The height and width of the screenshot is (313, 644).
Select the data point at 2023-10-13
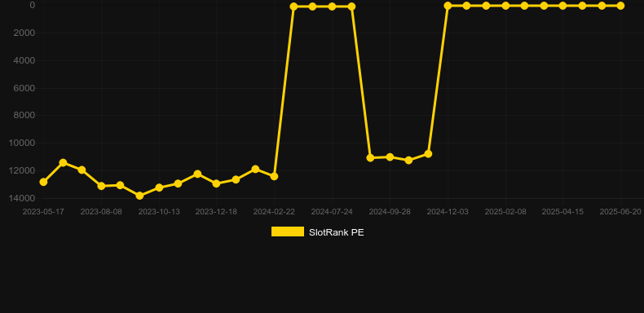click(x=159, y=187)
